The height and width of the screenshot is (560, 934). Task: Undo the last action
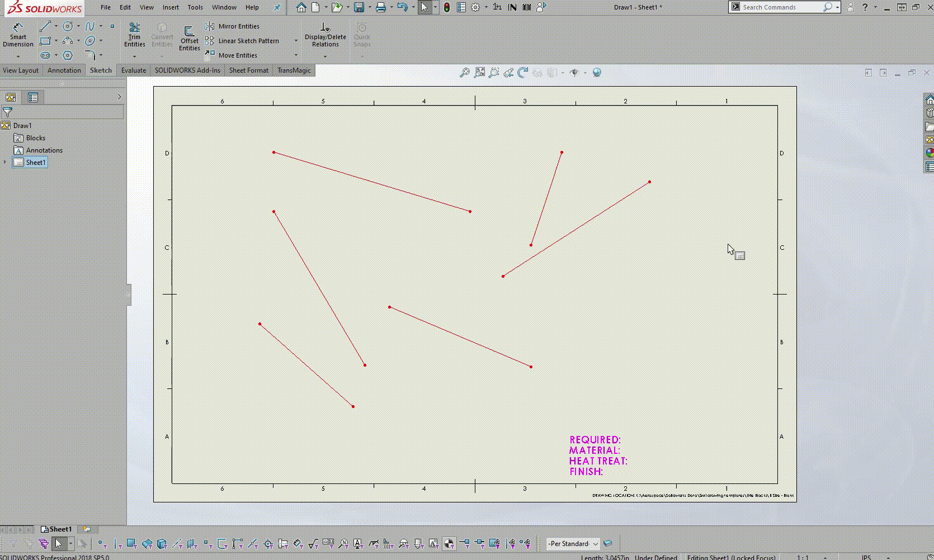click(x=402, y=7)
